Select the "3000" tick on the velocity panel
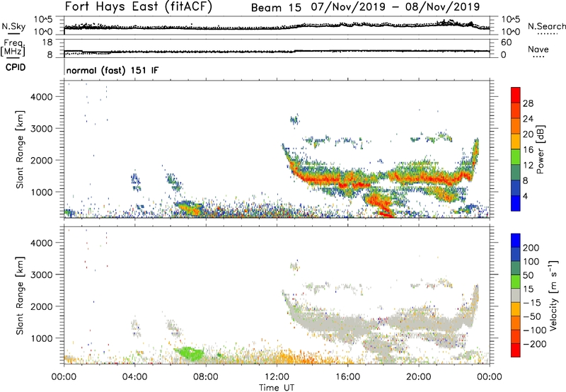The image size is (566, 392). click(41, 275)
